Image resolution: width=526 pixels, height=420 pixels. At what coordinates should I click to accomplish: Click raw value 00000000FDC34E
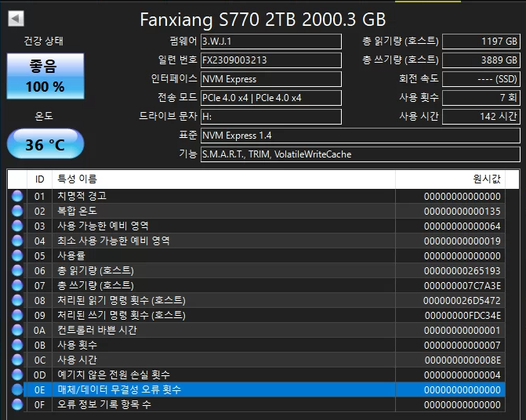pyautogui.click(x=463, y=316)
